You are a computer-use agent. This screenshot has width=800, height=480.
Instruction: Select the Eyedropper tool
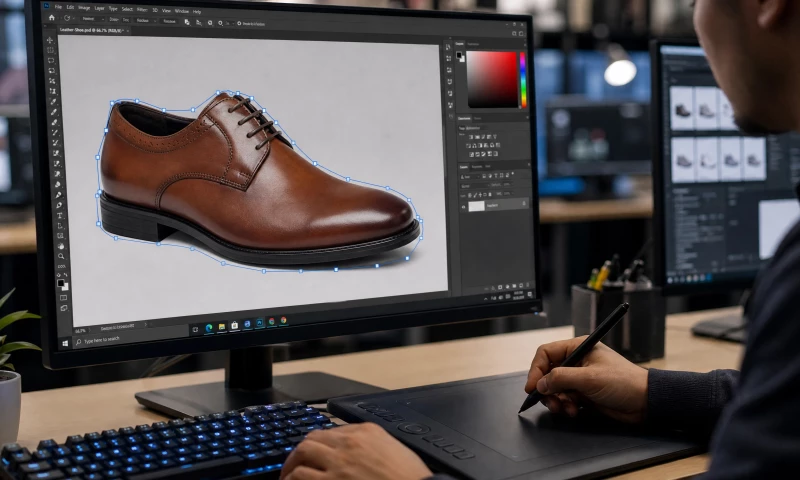coord(53,102)
